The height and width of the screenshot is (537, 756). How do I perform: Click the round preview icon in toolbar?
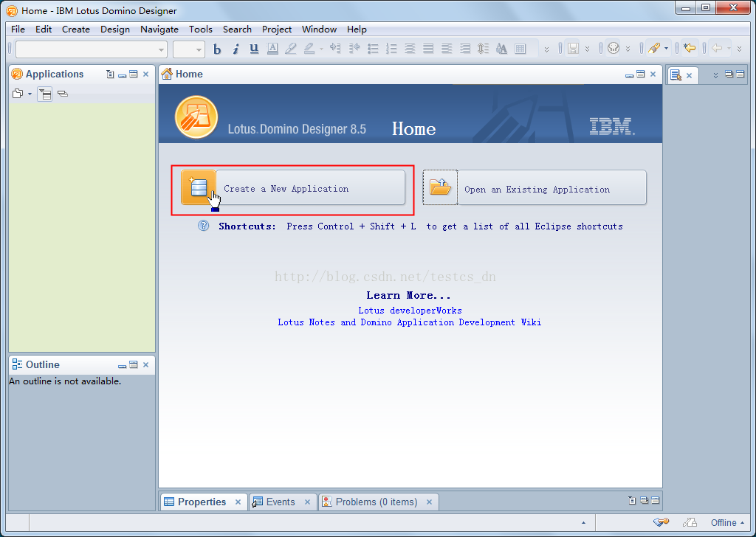tap(614, 48)
